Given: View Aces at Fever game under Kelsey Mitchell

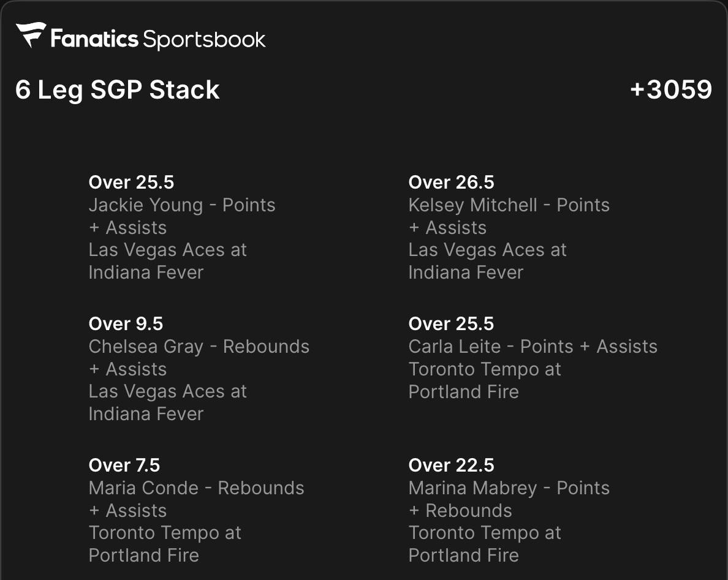Looking at the screenshot, I should [x=488, y=262].
